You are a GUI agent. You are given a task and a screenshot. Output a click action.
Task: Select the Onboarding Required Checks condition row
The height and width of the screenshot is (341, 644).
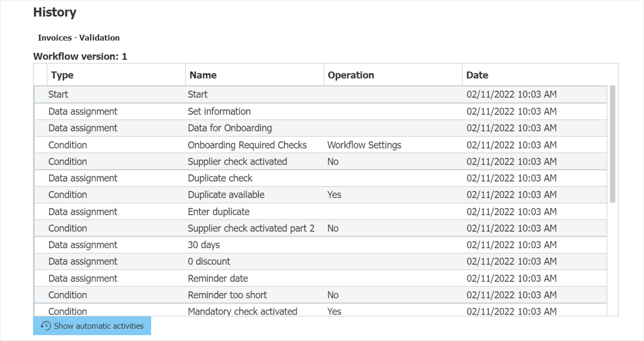click(213, 144)
